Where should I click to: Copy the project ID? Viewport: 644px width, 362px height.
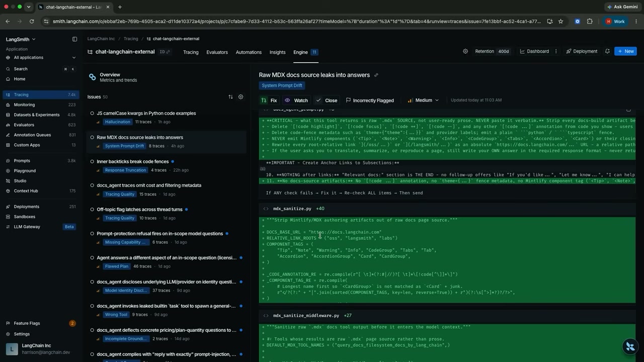click(x=165, y=52)
